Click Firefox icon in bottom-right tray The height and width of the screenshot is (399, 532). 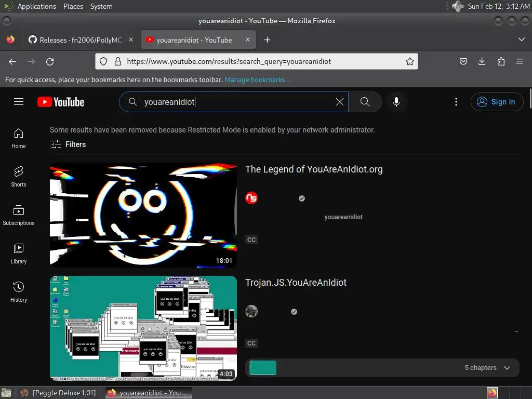pyautogui.click(x=492, y=393)
